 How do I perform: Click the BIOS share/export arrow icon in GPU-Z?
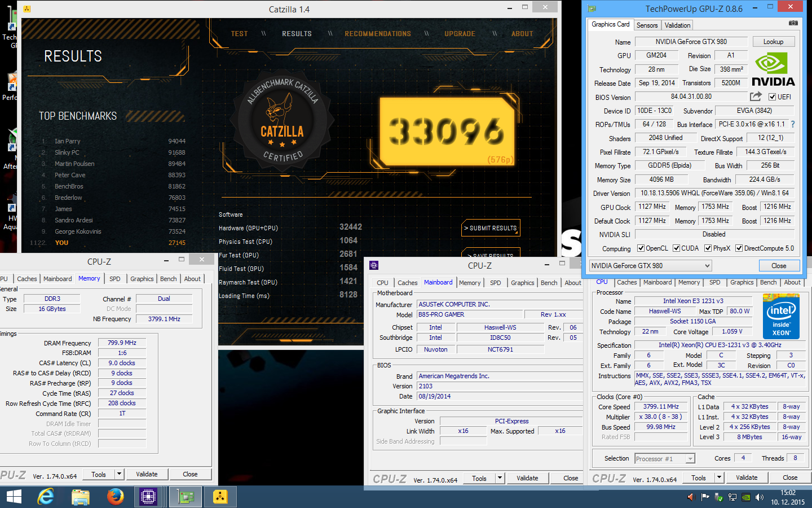coord(756,97)
